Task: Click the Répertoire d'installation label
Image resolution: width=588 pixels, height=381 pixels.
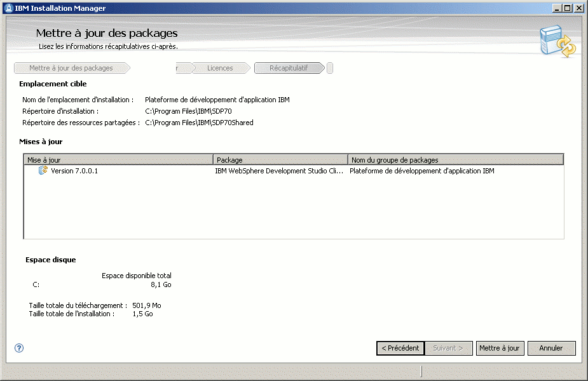Action: pos(60,111)
